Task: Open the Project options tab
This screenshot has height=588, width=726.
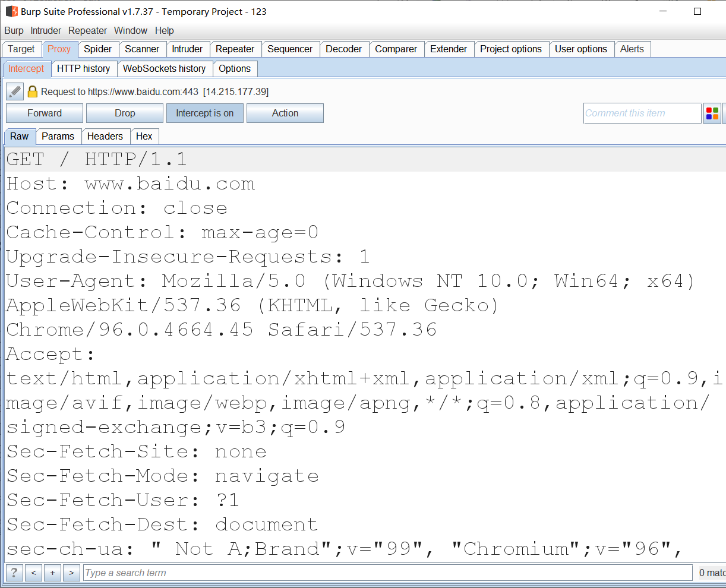Action: [511, 49]
